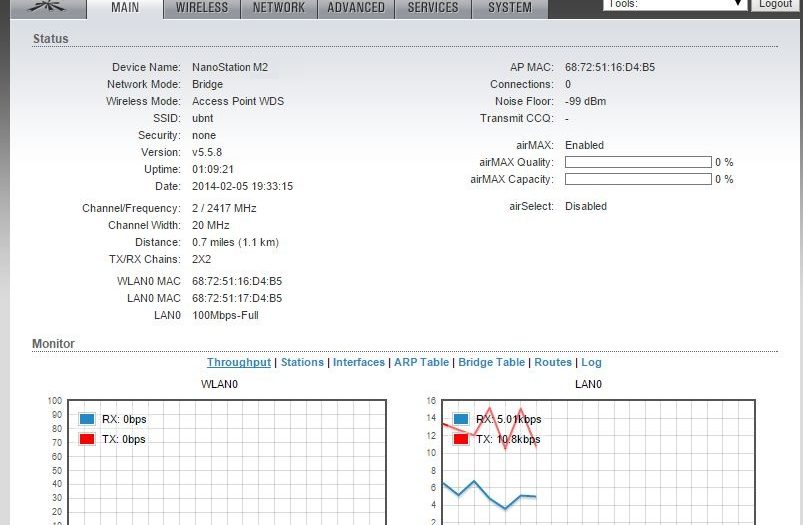Screen dimensions: 803x525
Task: Click the Date value 2014-02-05 19:33:15
Action: pos(242,186)
